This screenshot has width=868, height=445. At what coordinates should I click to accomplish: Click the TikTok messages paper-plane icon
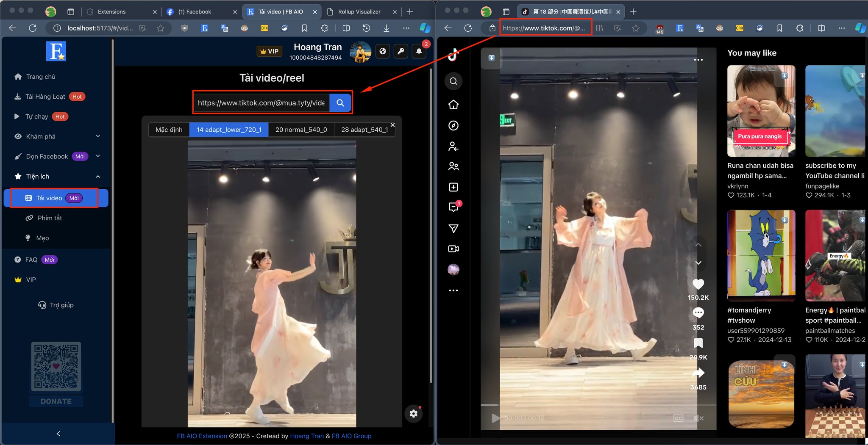[x=453, y=229]
